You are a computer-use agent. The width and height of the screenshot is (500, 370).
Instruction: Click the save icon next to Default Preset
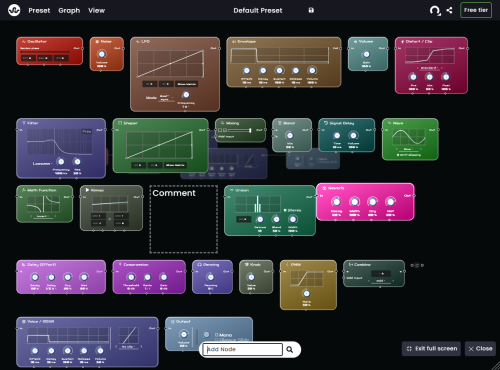pyautogui.click(x=311, y=10)
